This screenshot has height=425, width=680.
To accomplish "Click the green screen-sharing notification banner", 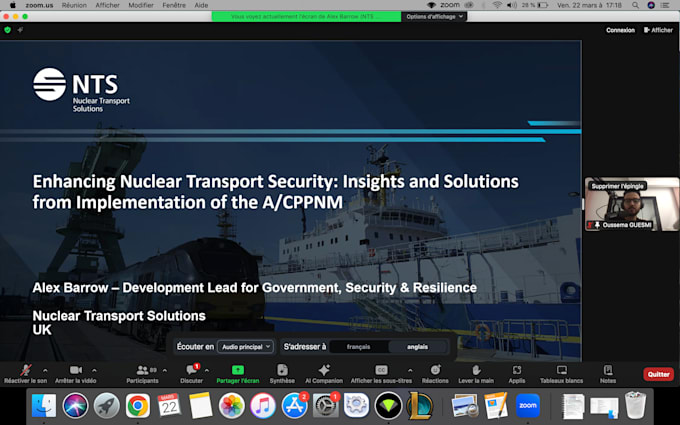I will [306, 16].
